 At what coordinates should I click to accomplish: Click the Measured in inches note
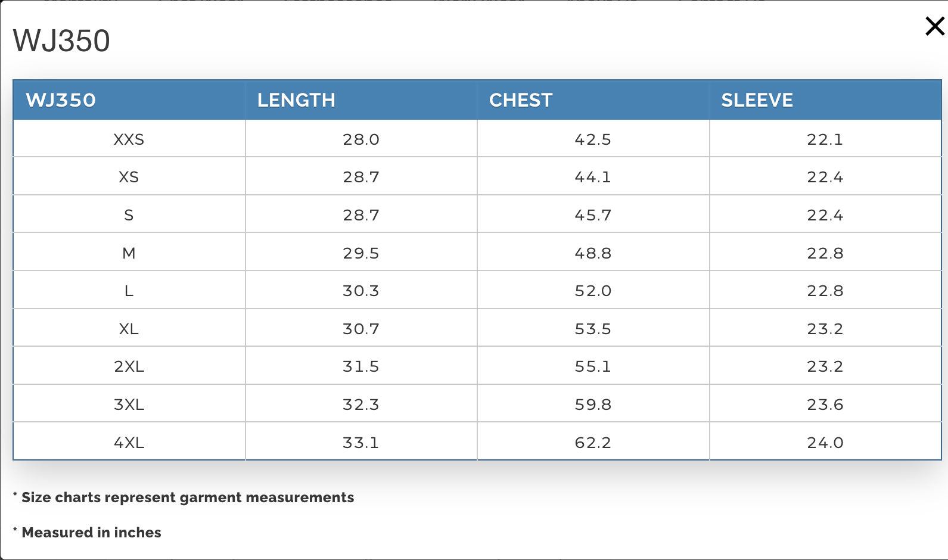[x=86, y=533]
